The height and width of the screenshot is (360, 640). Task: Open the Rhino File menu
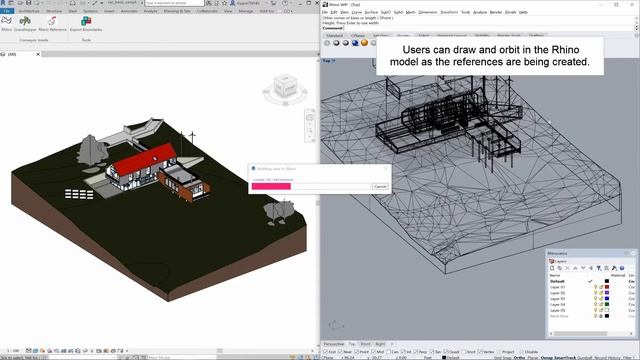325,12
